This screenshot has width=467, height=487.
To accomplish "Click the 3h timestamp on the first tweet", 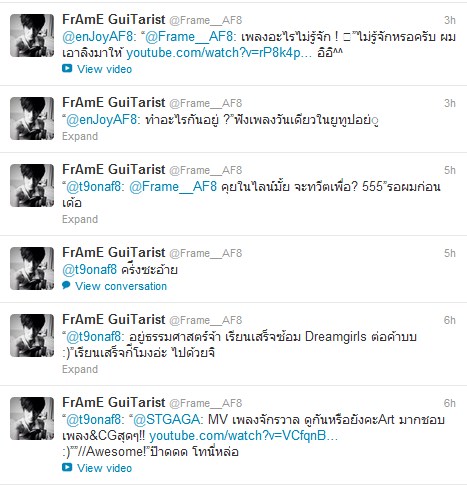I will 450,20.
